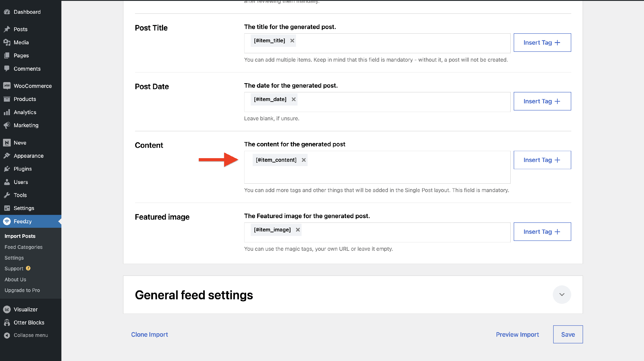644x361 pixels.
Task: Open Insert Tag for Content field
Action: [542, 160]
